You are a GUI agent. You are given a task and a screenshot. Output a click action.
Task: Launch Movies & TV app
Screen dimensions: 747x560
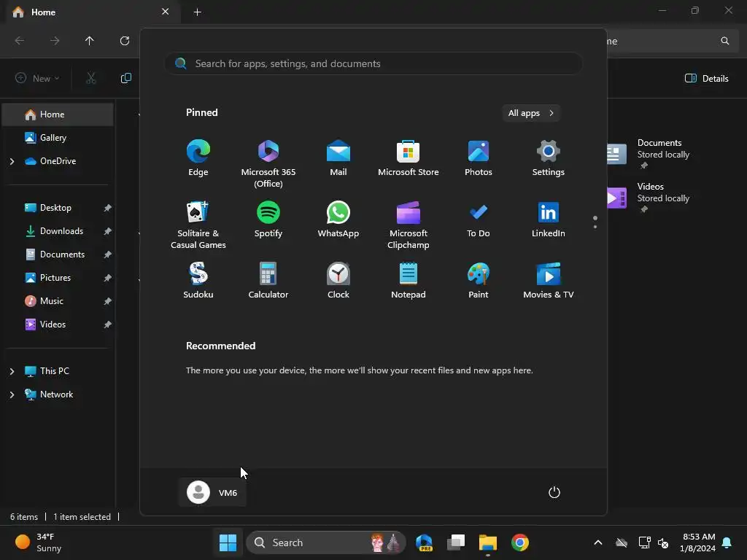[549, 281]
